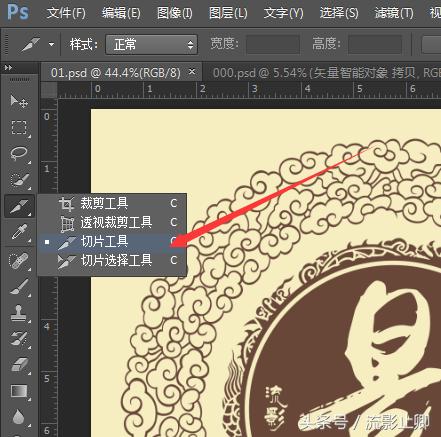The width and height of the screenshot is (441, 437).
Task: Click the 高度 input field
Action: 375,44
